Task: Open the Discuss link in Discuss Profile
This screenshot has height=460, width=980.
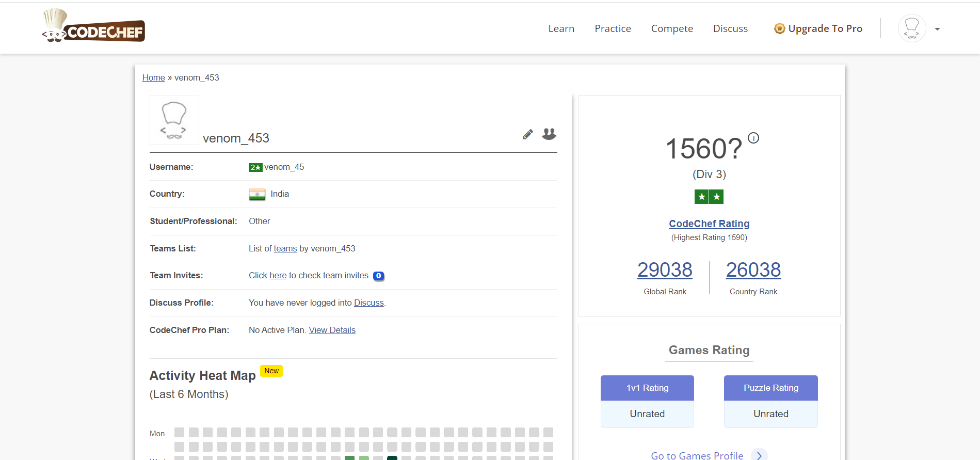Action: click(x=369, y=303)
